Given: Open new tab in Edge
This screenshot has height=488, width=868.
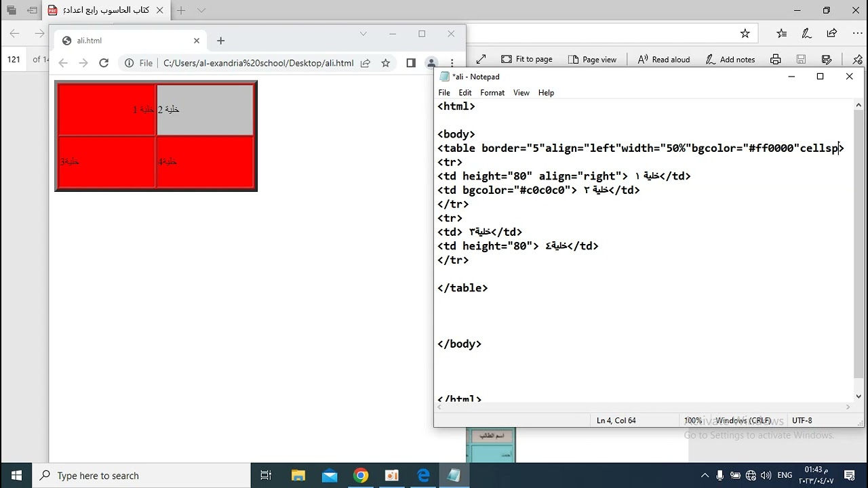Looking at the screenshot, I should click(181, 10).
